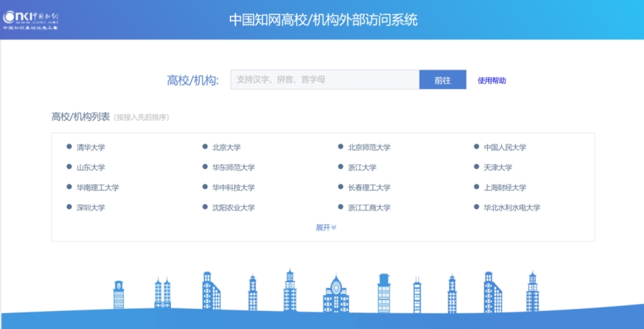Click the CNKI logo in header

(x=32, y=19)
